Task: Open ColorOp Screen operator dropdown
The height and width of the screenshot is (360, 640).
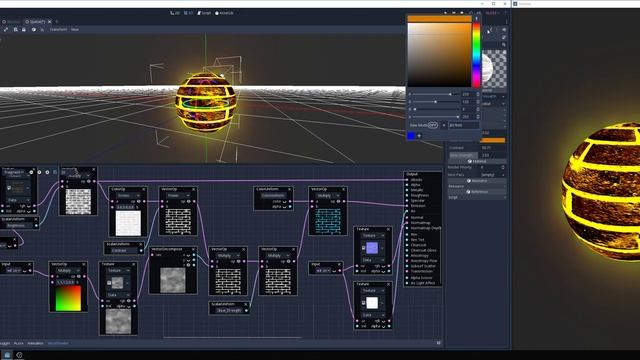Action: [x=128, y=196]
